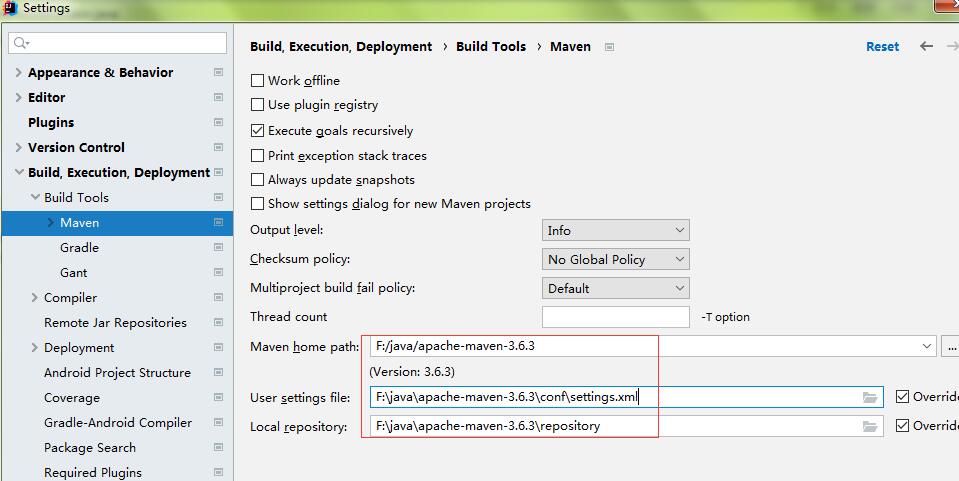Toggle Always update snapshots checkbox
The image size is (959, 481).
point(258,180)
